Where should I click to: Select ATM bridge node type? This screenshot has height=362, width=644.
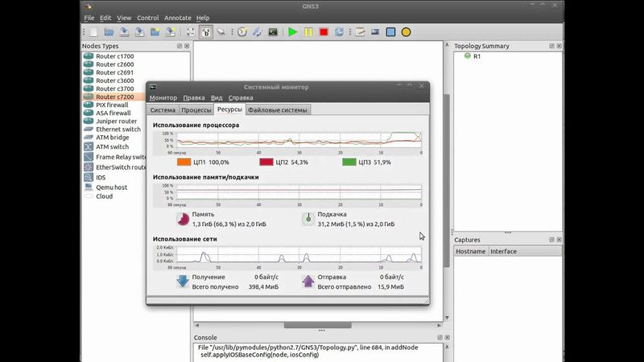(113, 138)
